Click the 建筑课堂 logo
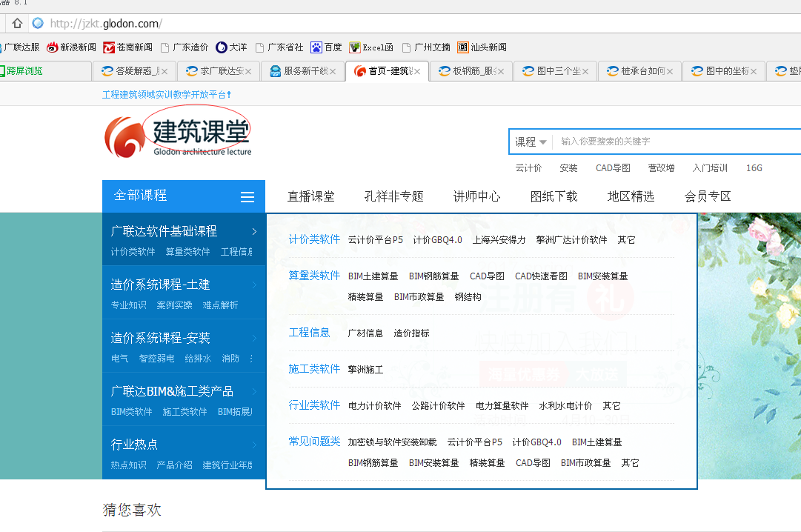This screenshot has width=801, height=532. tap(178, 136)
